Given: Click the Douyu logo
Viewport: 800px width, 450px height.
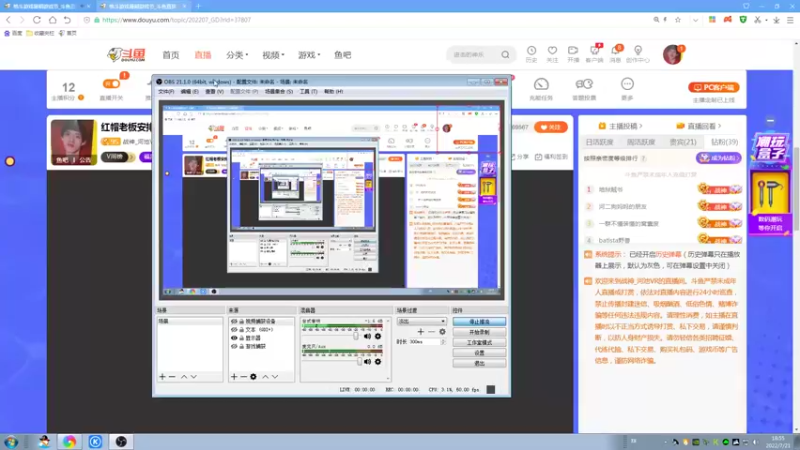Looking at the screenshot, I should [127, 54].
